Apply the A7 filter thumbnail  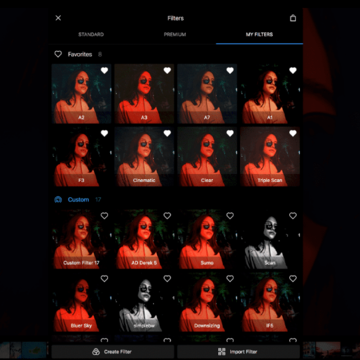point(207,94)
